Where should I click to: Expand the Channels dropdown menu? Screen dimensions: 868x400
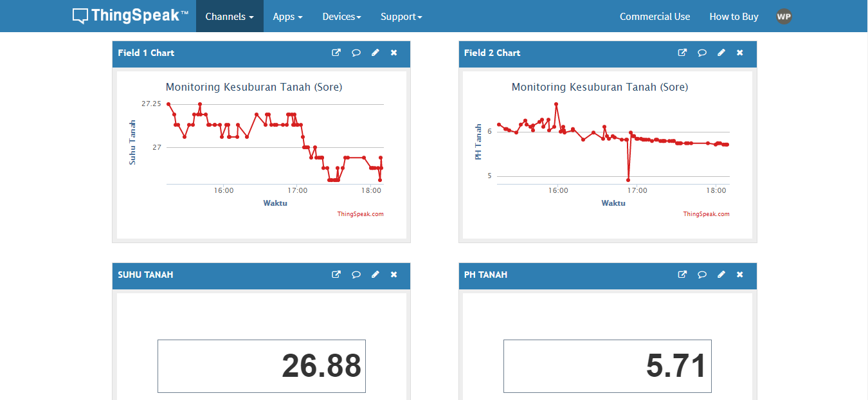230,17
